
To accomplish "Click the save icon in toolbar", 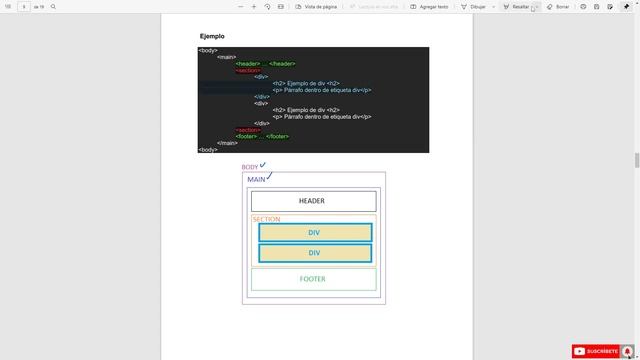I will [597, 7].
